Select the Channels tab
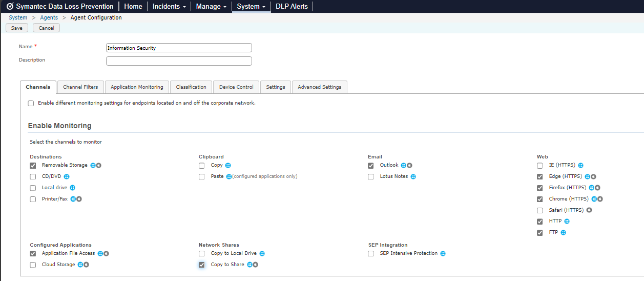 (x=38, y=87)
